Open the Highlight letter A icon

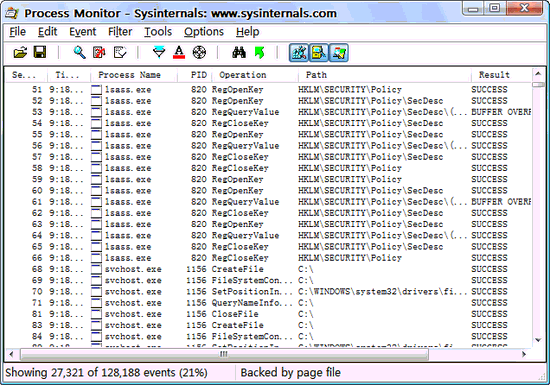pos(179,53)
